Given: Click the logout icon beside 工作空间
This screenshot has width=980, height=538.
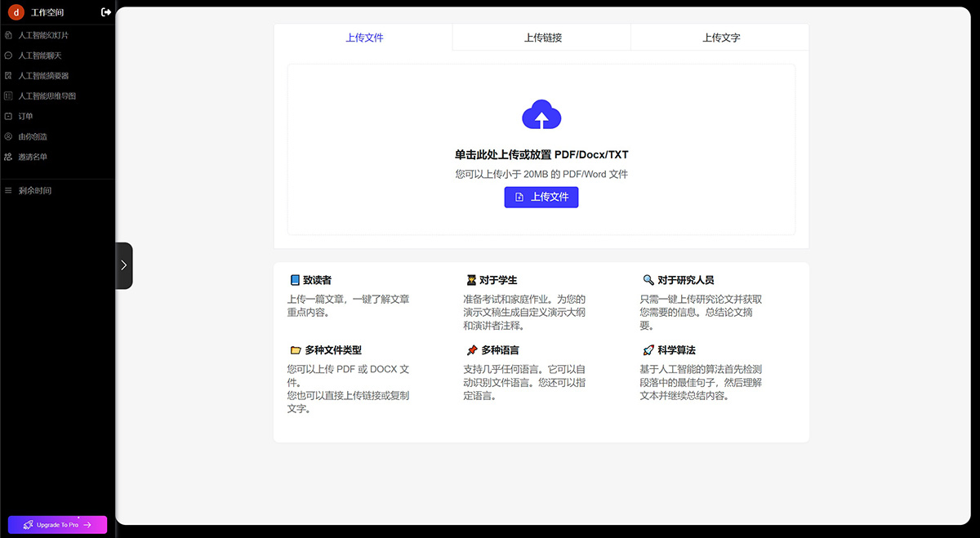Looking at the screenshot, I should 105,11.
